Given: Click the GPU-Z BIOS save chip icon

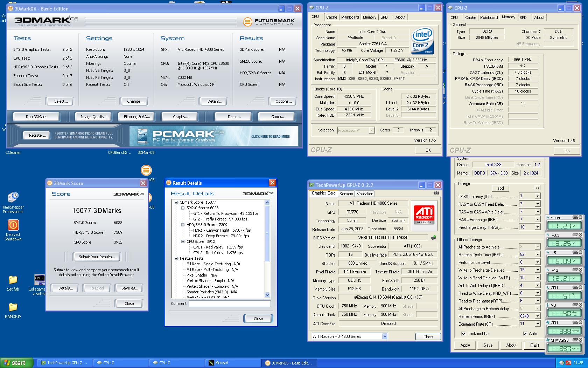Looking at the screenshot, I should coord(434,238).
